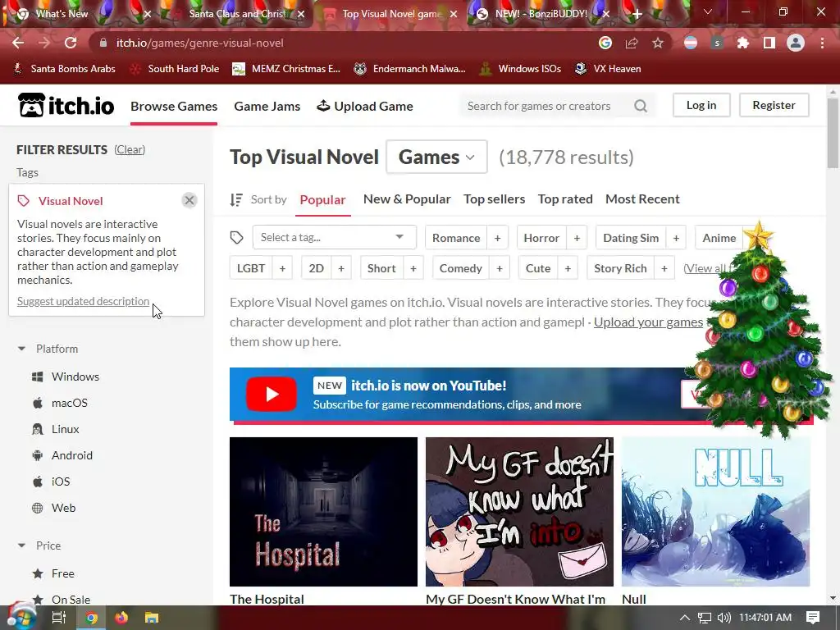Screen dimensions: 840x630
Task: Open Chrome tab search chevron
Action: (x=708, y=11)
